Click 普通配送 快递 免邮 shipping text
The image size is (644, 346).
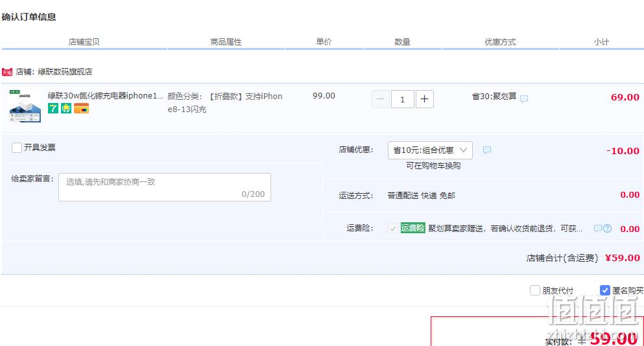(x=422, y=196)
